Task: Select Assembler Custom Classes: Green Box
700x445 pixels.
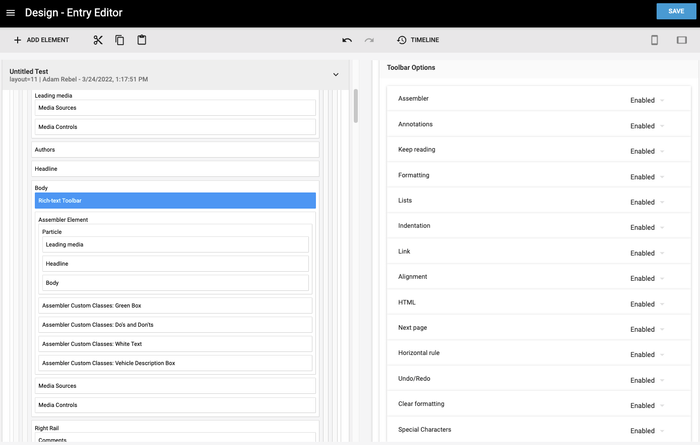Action: 175,306
